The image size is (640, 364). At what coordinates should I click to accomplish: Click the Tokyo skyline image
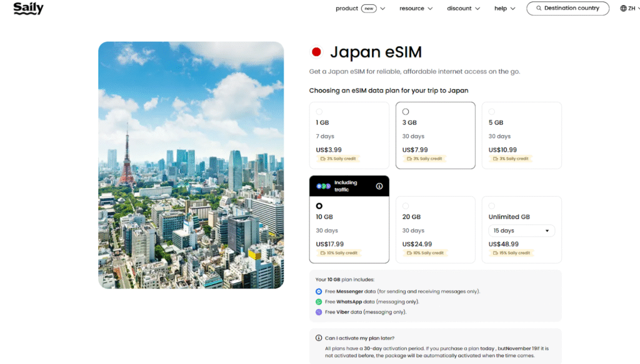click(x=191, y=165)
